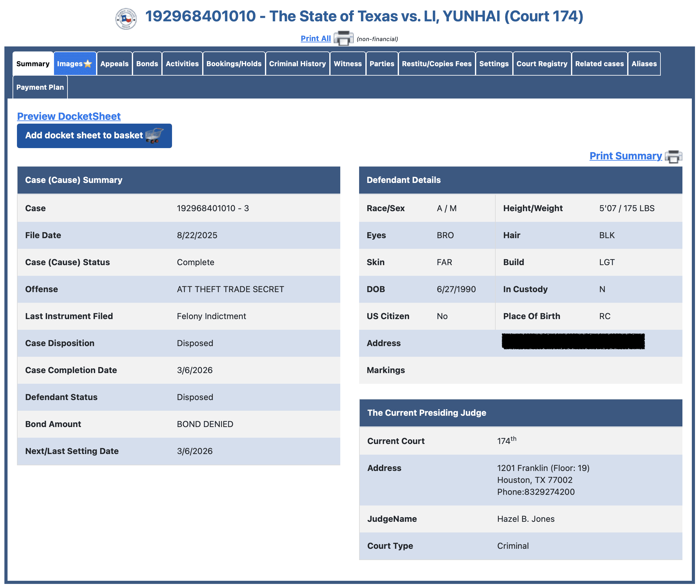The height and width of the screenshot is (588, 700).
Task: View the Criminal History tab
Action: [298, 64]
